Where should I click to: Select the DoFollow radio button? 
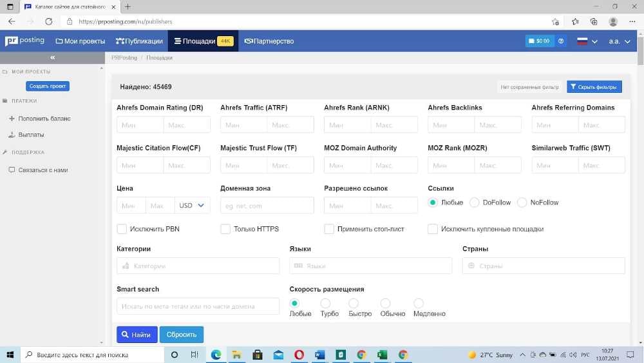tap(475, 202)
